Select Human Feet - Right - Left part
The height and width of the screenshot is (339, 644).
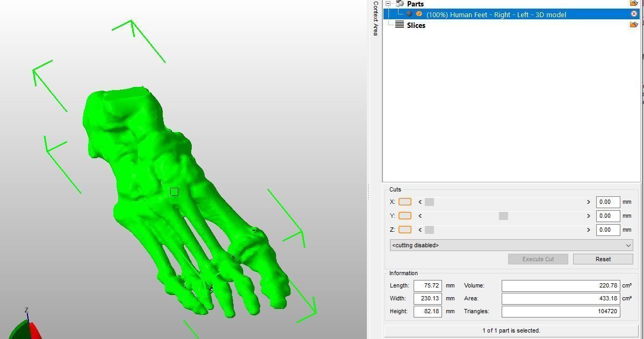coord(511,14)
